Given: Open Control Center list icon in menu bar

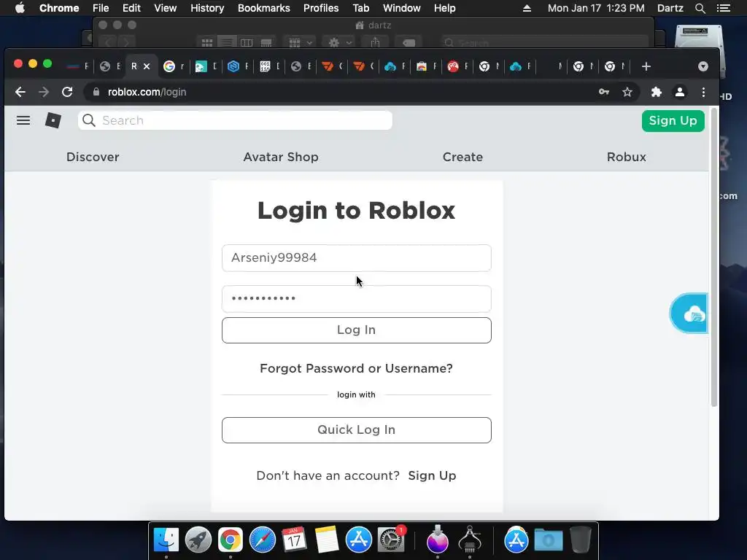Looking at the screenshot, I should click(723, 8).
